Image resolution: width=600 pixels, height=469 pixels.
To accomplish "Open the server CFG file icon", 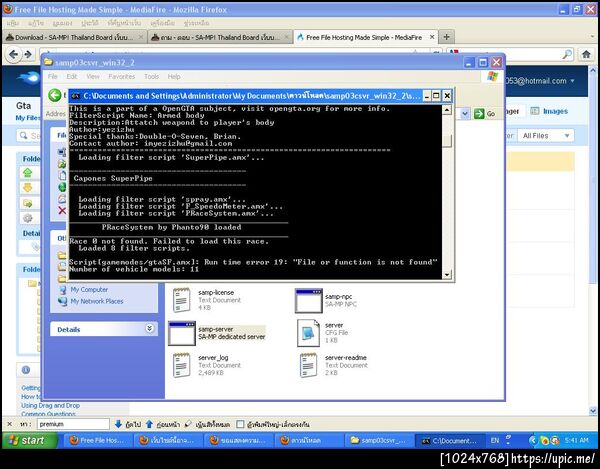I will (308, 333).
